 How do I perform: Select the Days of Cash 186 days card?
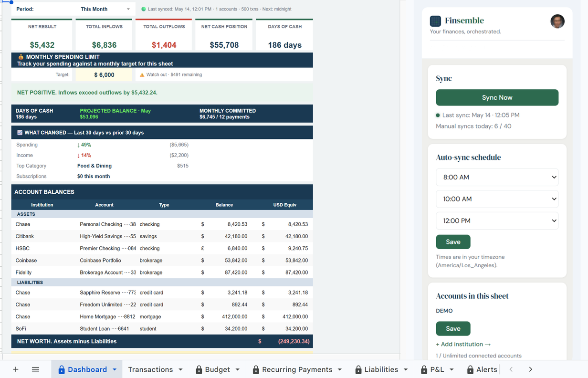(284, 35)
